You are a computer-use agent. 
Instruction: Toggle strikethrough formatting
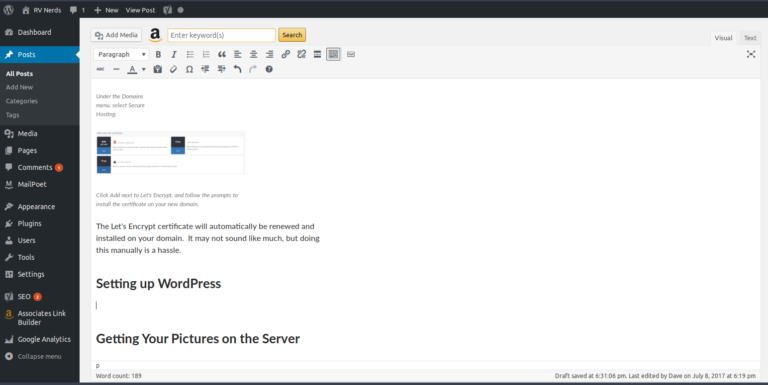[100, 70]
